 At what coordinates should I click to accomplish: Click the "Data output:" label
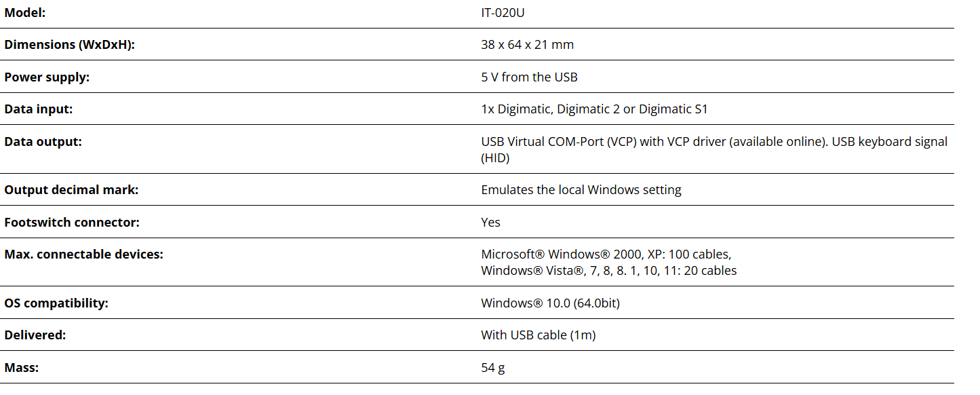tap(43, 142)
